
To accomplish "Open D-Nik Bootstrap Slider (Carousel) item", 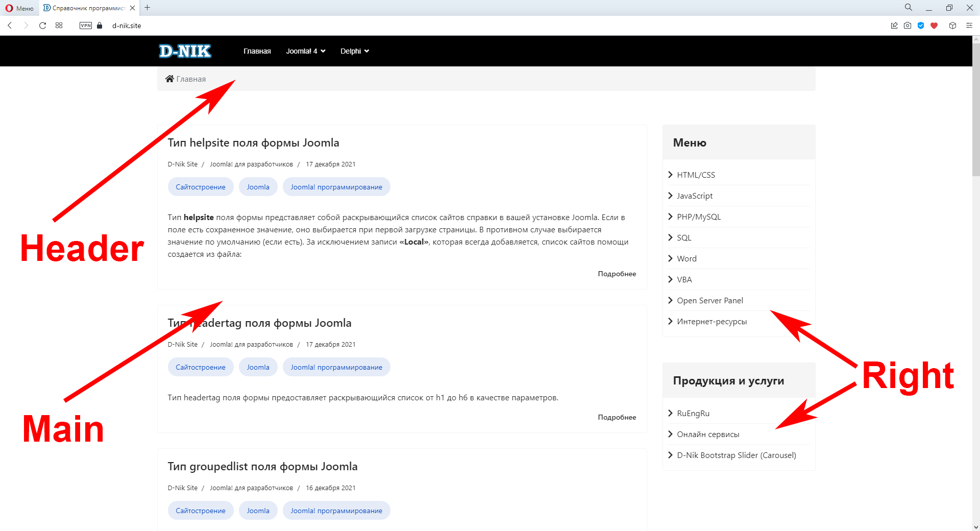I will [x=736, y=455].
